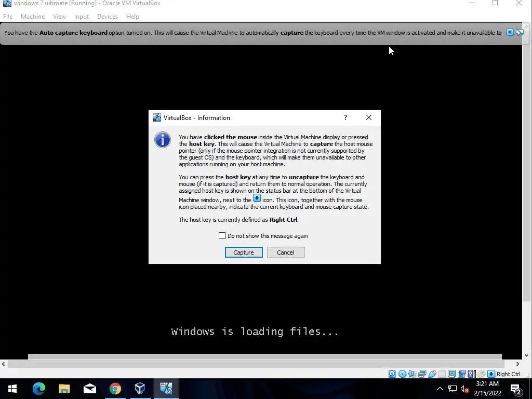This screenshot has width=532, height=399.
Task: Click the icon right of the notification's dismiss button
Action: [x=520, y=32]
